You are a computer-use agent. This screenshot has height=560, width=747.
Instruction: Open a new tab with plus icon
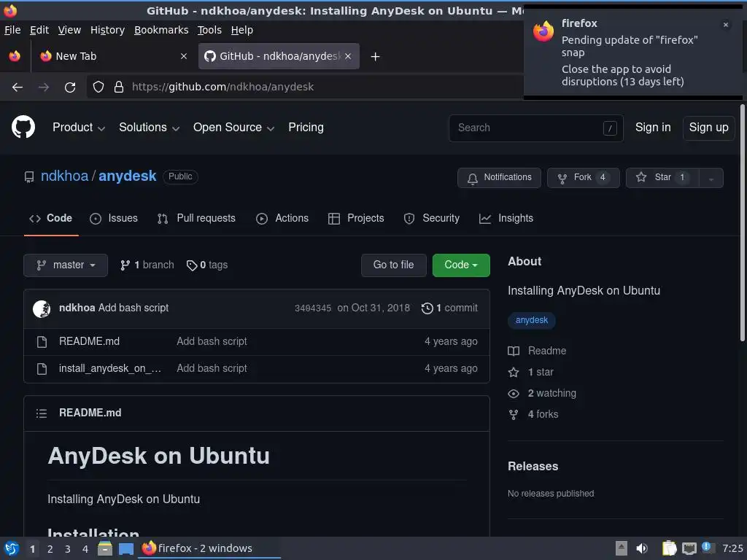[x=376, y=57]
